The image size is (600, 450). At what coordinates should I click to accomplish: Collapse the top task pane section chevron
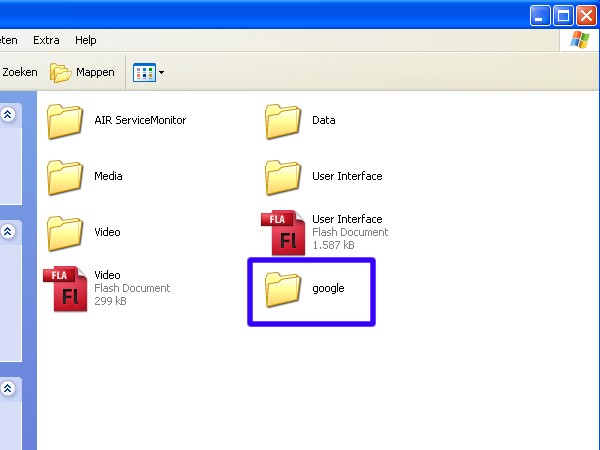click(x=9, y=114)
